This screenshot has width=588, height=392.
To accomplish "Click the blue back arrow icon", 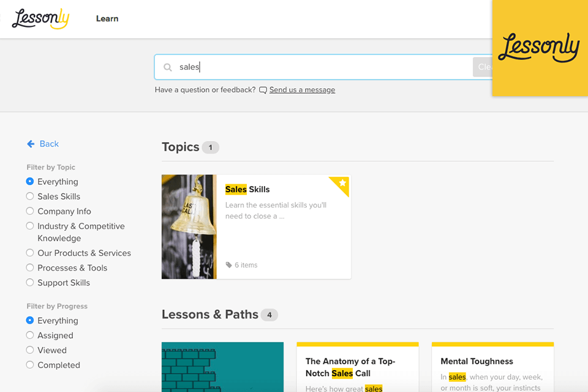I will [31, 144].
